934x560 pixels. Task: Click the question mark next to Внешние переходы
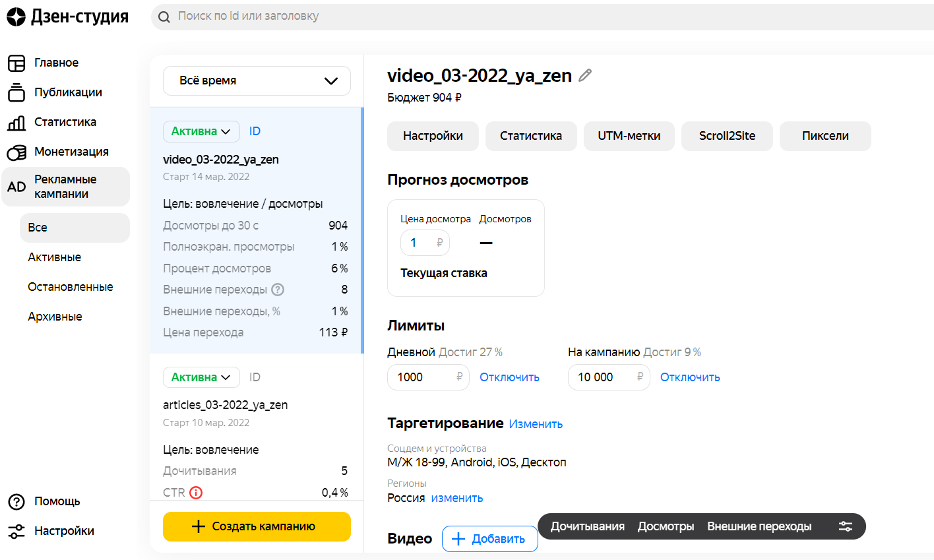pyautogui.click(x=278, y=290)
